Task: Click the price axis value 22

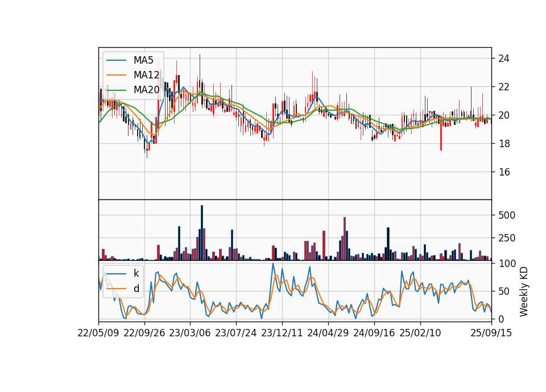Action: pyautogui.click(x=504, y=87)
